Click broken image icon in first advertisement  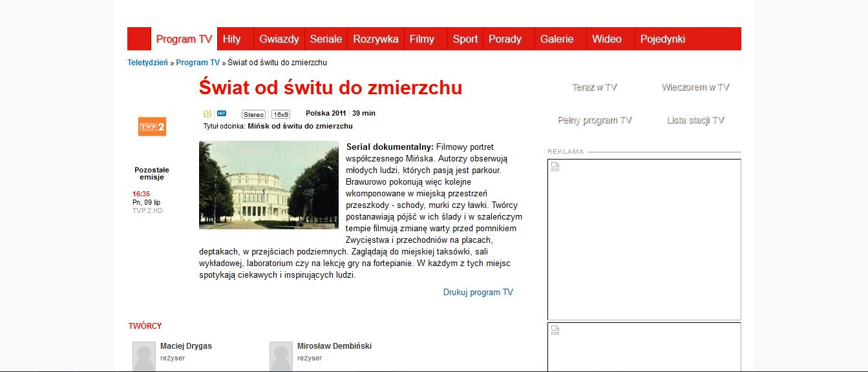[555, 167]
